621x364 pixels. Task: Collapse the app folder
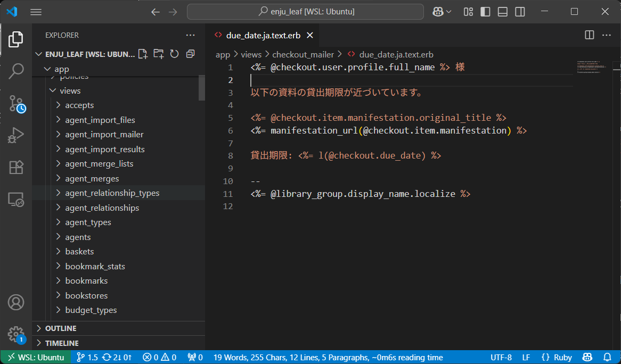(118, 69)
